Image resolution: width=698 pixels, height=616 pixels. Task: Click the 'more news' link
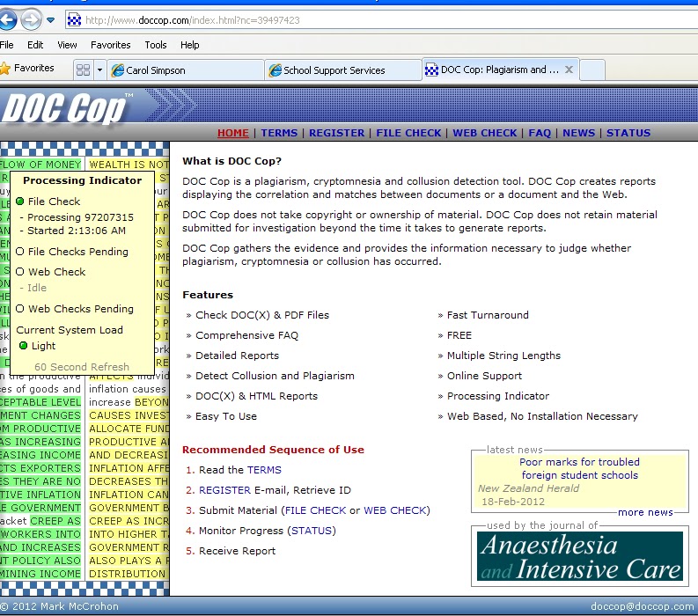pos(645,512)
